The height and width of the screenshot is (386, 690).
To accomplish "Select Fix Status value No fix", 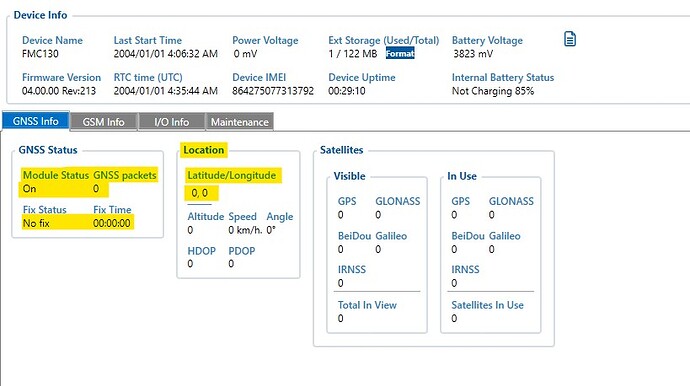I will [36, 223].
